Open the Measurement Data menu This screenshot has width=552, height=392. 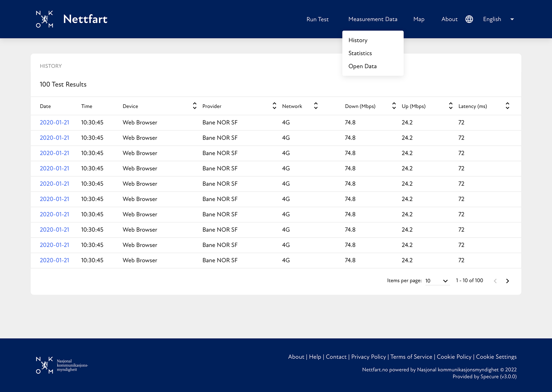373,19
